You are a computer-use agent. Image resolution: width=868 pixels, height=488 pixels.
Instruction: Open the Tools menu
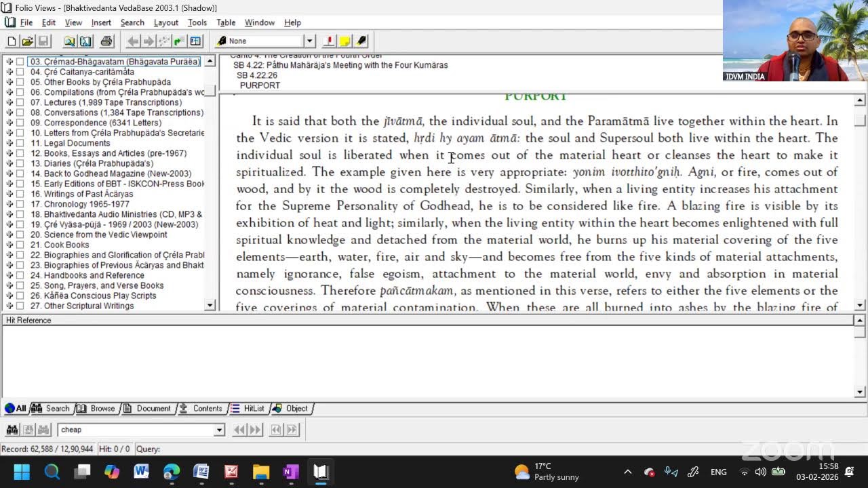click(197, 22)
